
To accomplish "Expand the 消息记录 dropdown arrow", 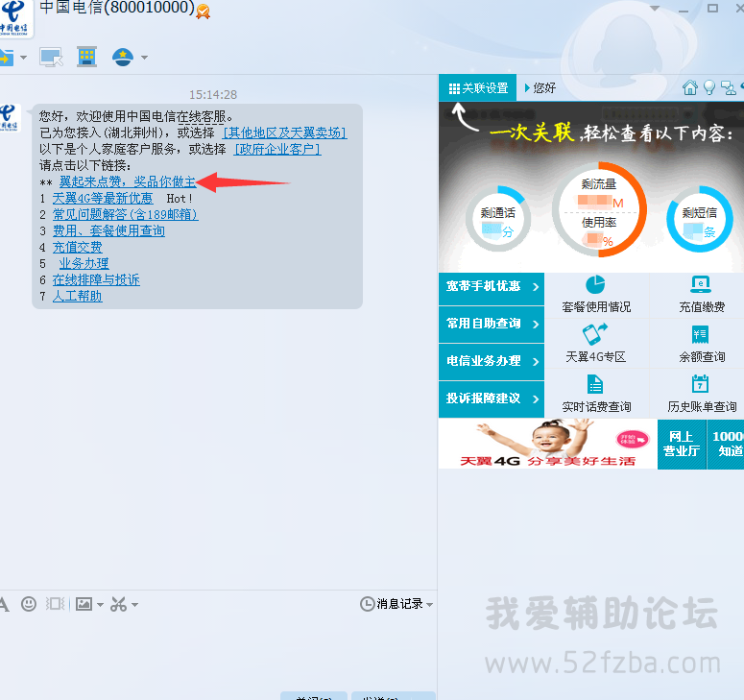I will (429, 605).
